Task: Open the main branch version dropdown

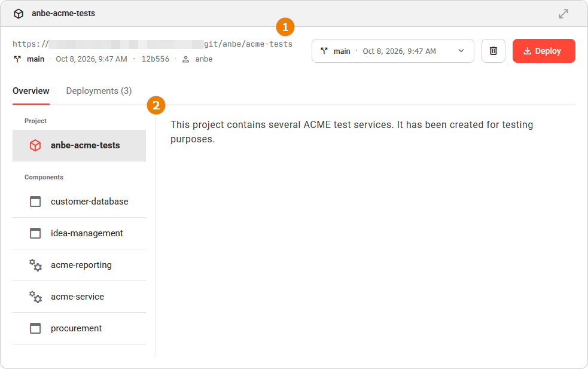Action: [x=392, y=51]
